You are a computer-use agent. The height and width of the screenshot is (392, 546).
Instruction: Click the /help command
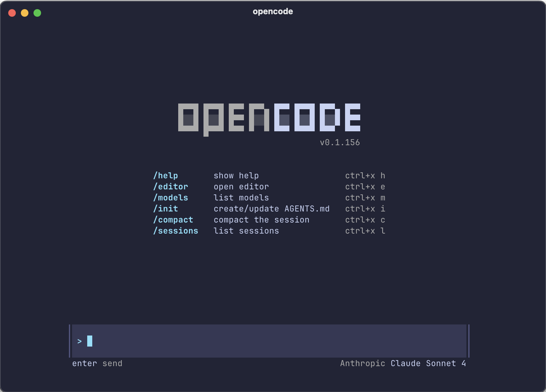coord(166,175)
